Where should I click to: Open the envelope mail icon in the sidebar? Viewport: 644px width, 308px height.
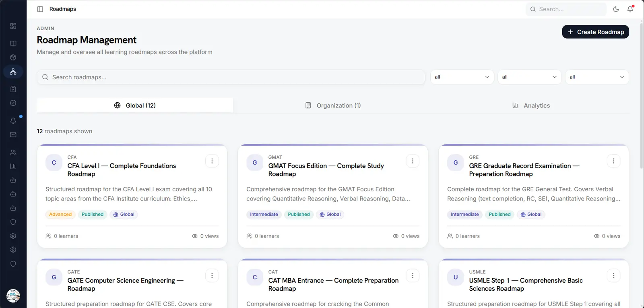click(x=13, y=134)
